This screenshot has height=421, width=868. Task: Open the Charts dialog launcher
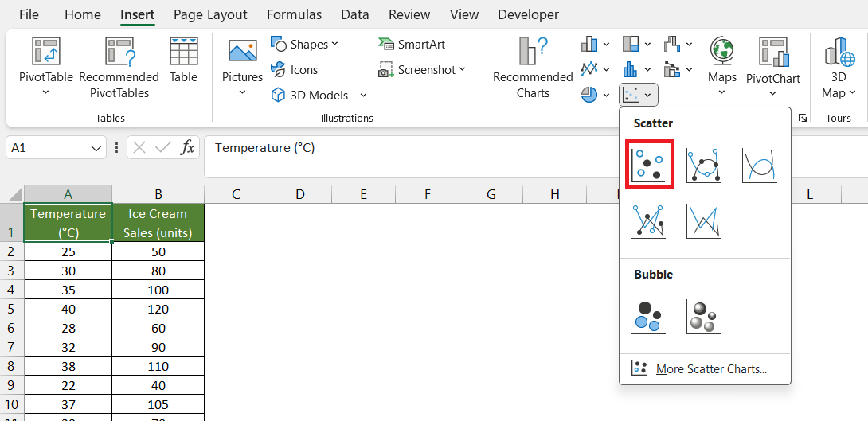803,117
